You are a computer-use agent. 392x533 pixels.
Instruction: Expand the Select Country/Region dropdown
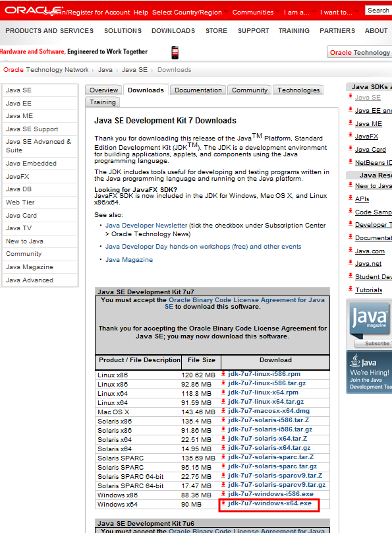[190, 13]
